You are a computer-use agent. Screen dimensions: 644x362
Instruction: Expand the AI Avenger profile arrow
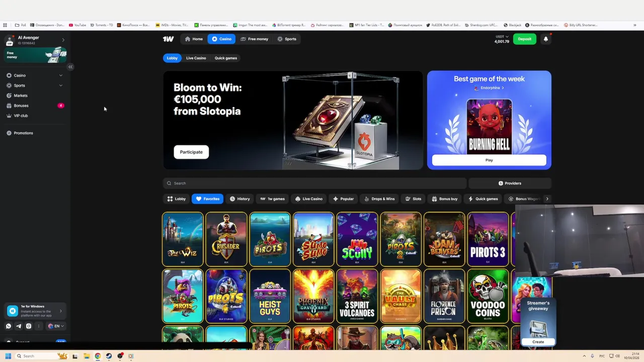63,40
